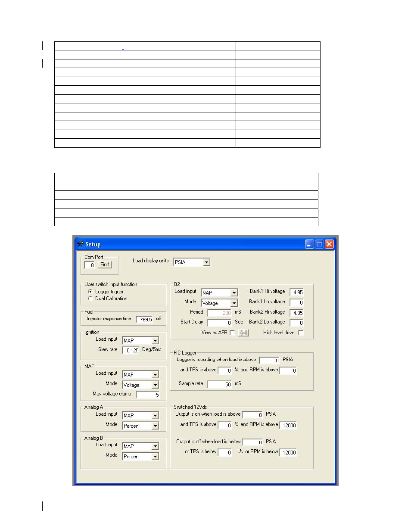Screen dimensions: 411x532
Task: Open the AFR table grid icon
Action: [243, 333]
